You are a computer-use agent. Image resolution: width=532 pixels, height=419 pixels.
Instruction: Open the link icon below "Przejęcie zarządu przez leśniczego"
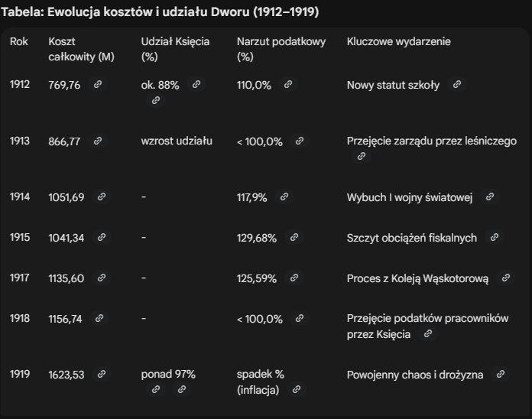(362, 156)
